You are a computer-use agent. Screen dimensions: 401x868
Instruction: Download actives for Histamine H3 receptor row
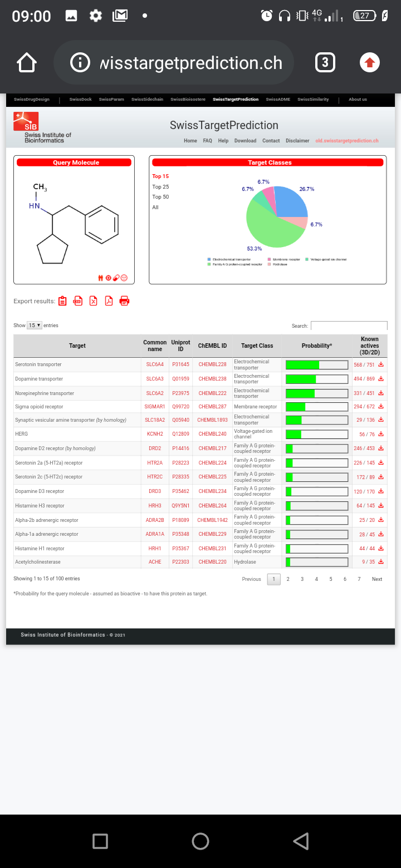381,506
